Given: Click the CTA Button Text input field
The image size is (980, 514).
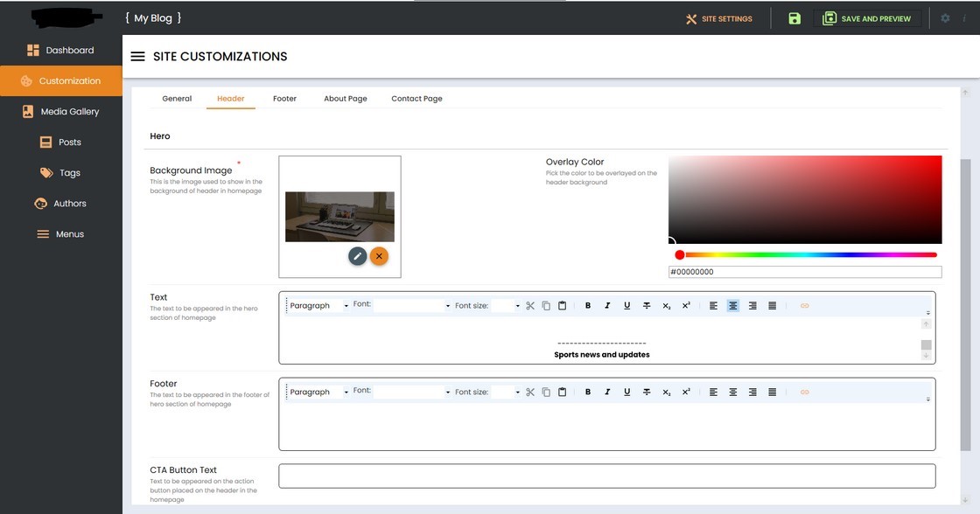Looking at the screenshot, I should tap(606, 476).
